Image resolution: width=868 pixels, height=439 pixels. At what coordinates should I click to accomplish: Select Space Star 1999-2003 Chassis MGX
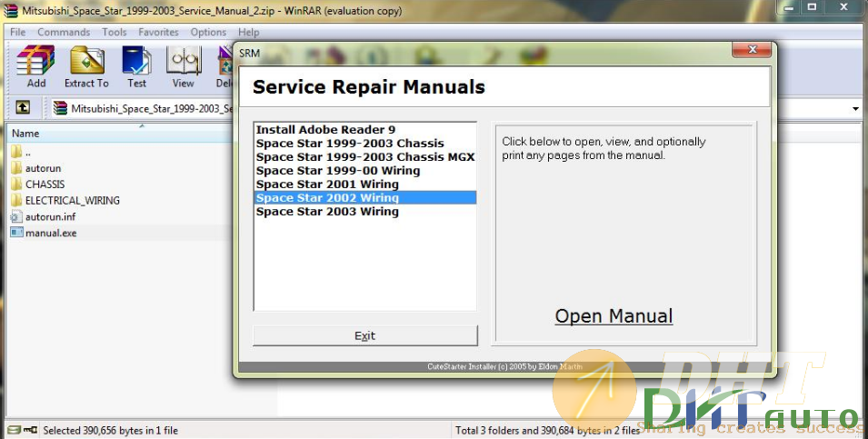(x=365, y=156)
